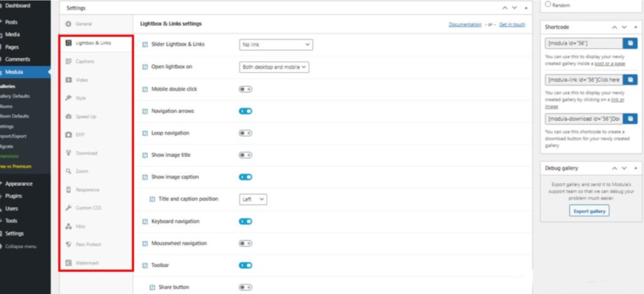Image resolution: width=644 pixels, height=294 pixels.
Task: Click the help icon beside Keyboard navigation
Action: (145, 222)
